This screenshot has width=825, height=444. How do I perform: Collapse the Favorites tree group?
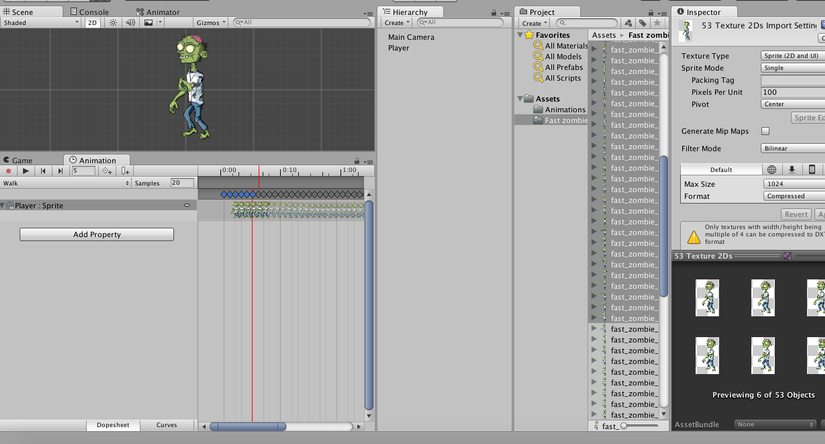pos(520,35)
